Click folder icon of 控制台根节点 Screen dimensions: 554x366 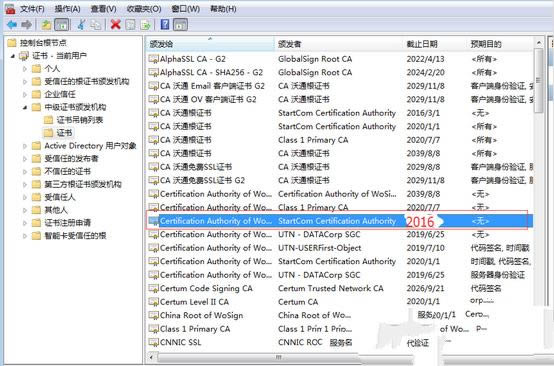(x=12, y=43)
